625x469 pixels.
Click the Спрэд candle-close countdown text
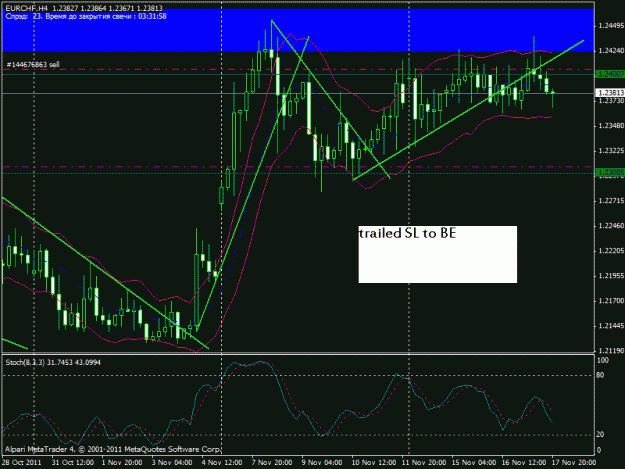pyautogui.click(x=86, y=17)
